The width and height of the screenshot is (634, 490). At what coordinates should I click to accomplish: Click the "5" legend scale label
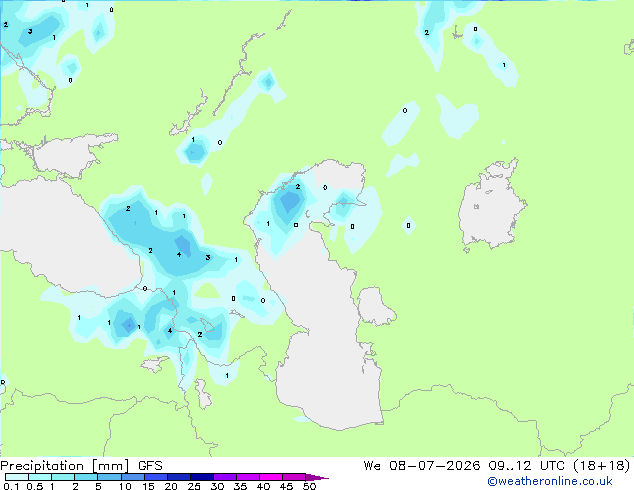98,486
